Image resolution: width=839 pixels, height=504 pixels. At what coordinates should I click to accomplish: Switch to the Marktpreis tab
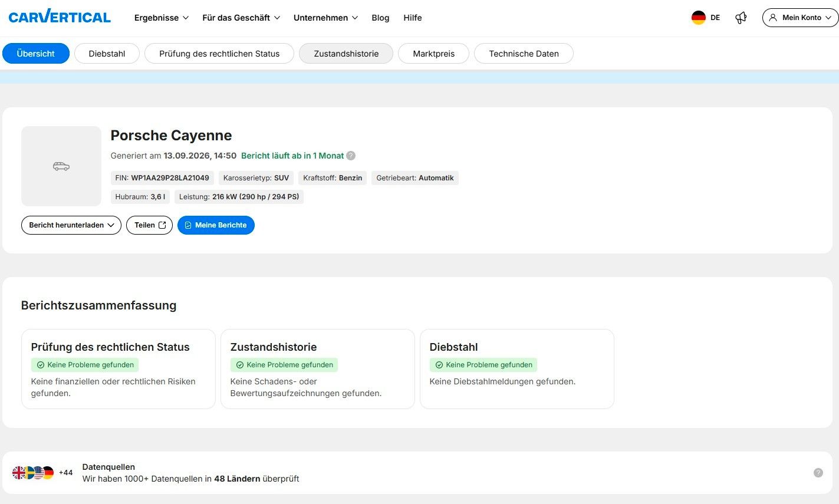coord(434,54)
